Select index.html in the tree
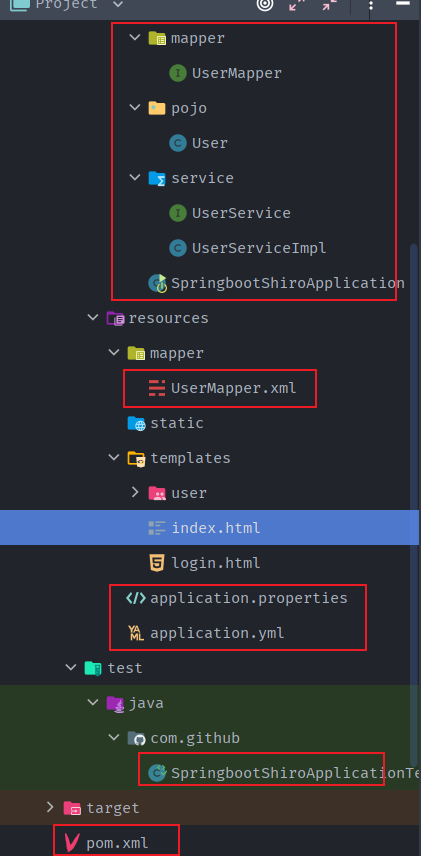The image size is (421, 856). point(210,528)
